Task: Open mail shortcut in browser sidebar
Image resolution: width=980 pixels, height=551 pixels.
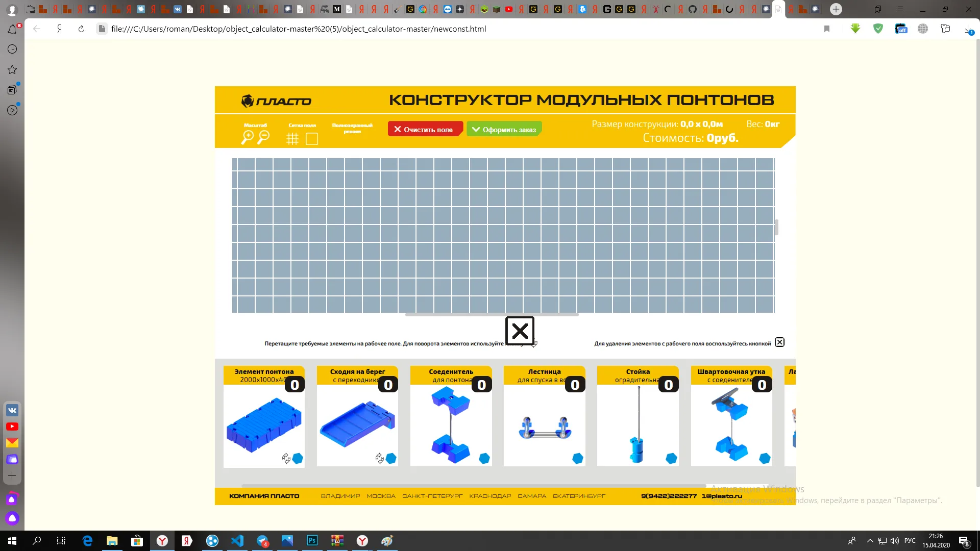Action: (x=12, y=443)
